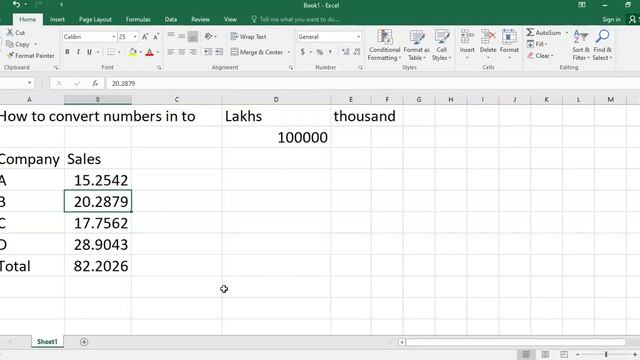This screenshot has height=360, width=640.
Task: Switch to the Insert ribbon tab
Action: pos(57,19)
